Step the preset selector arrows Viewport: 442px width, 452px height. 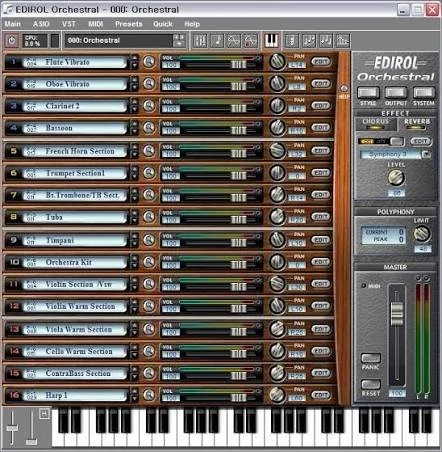point(179,41)
